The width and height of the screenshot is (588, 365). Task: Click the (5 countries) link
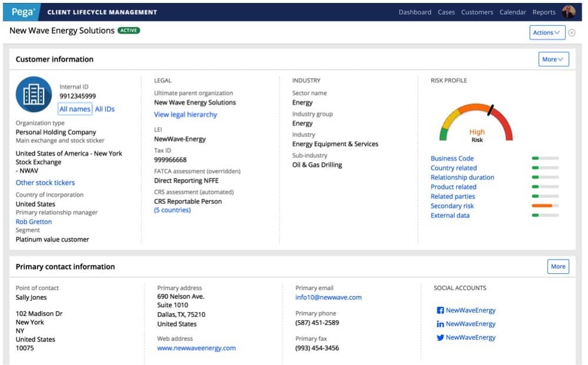(x=172, y=210)
